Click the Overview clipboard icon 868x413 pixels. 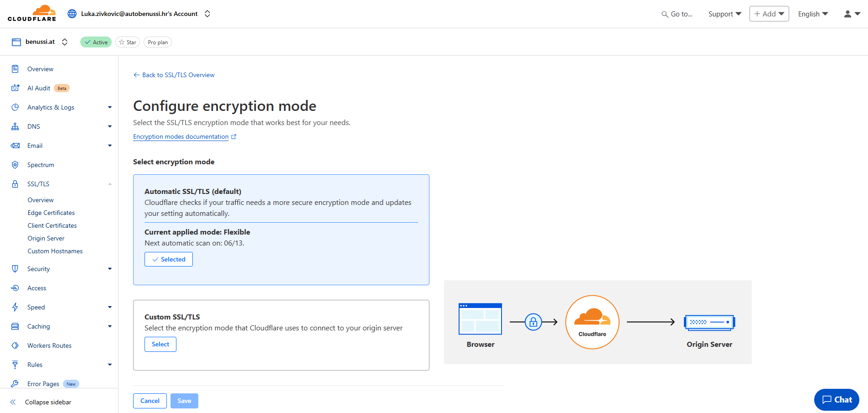[15, 69]
